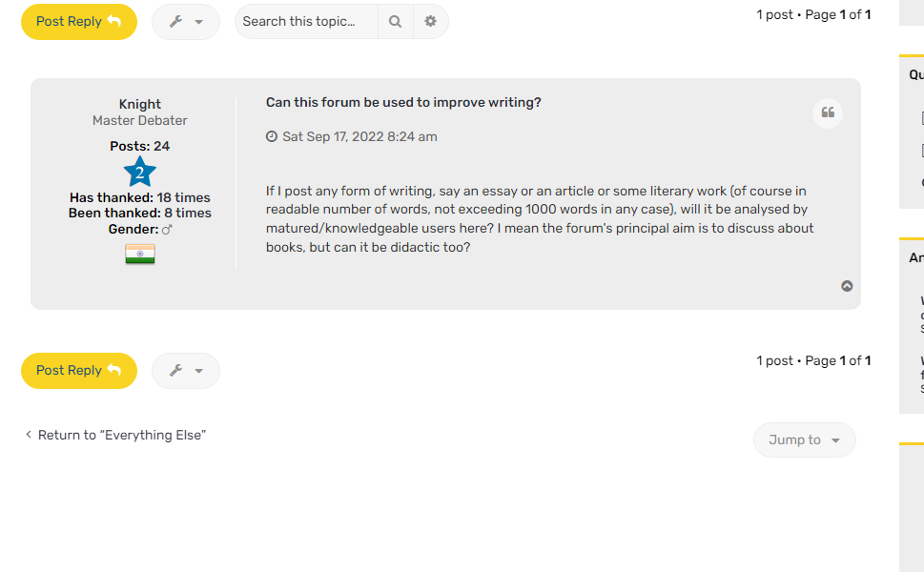Click the blue star rank badge
This screenshot has width=924, height=572.
pyautogui.click(x=140, y=173)
